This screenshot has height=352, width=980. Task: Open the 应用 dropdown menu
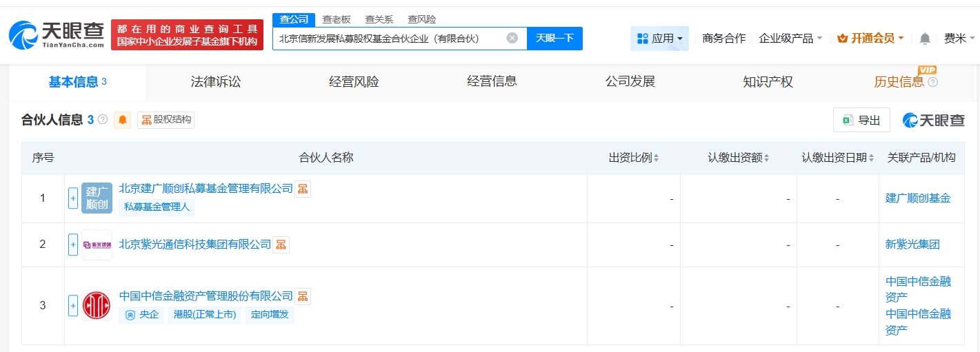(x=659, y=39)
